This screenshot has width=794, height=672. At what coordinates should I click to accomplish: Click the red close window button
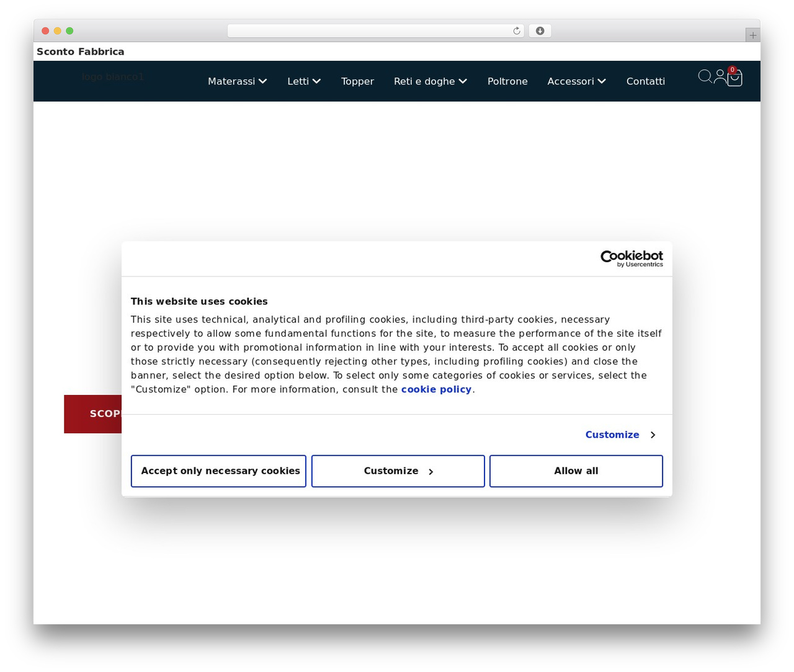pos(45,31)
